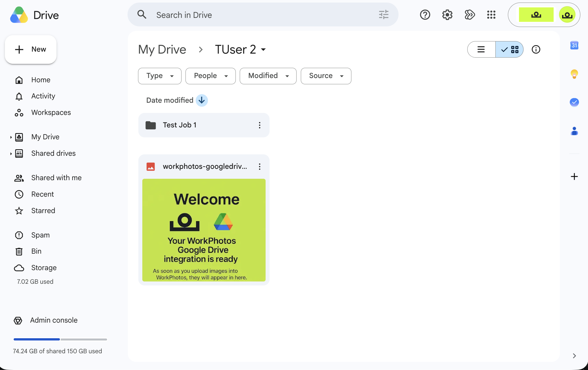Screen dimensions: 588x370
Task: Select My Drive in sidebar
Action: tap(45, 137)
